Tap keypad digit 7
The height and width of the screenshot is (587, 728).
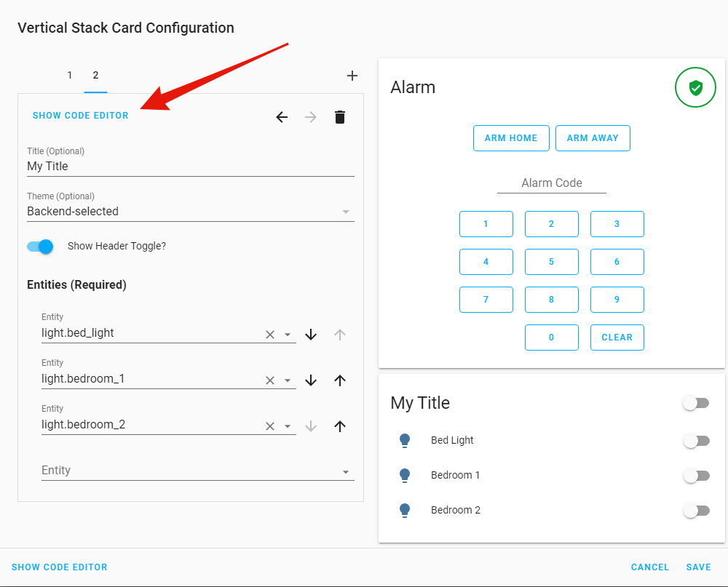486,300
